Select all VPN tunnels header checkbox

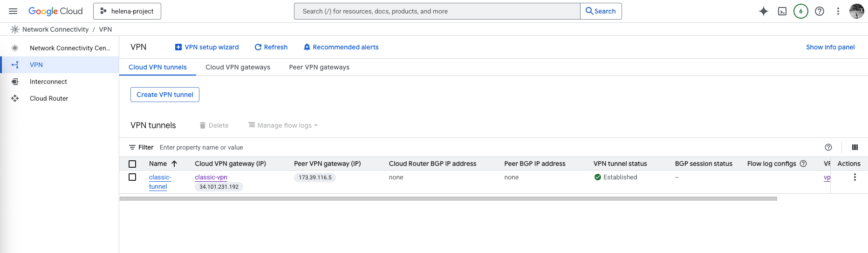132,164
